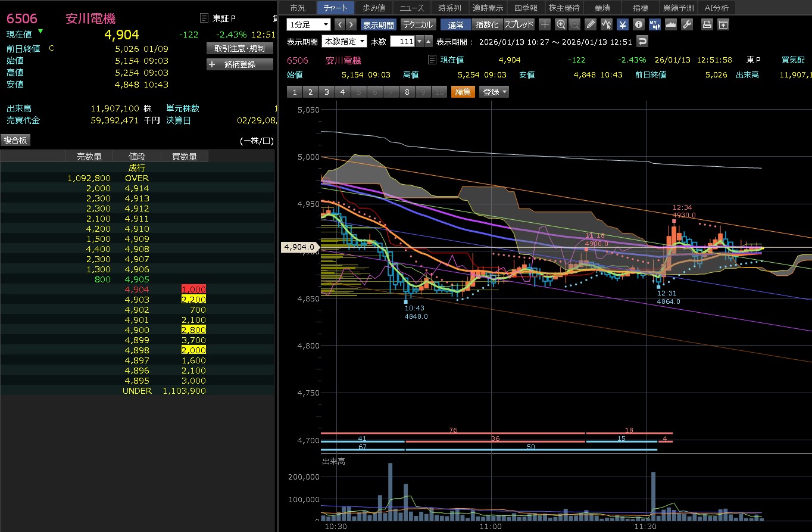Expand the 本数指定 period type dropdown
812x532 pixels.
click(344, 41)
